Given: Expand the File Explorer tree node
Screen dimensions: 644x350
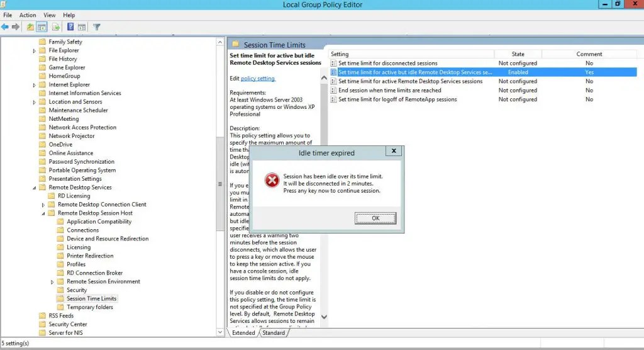Looking at the screenshot, I should coord(34,50).
